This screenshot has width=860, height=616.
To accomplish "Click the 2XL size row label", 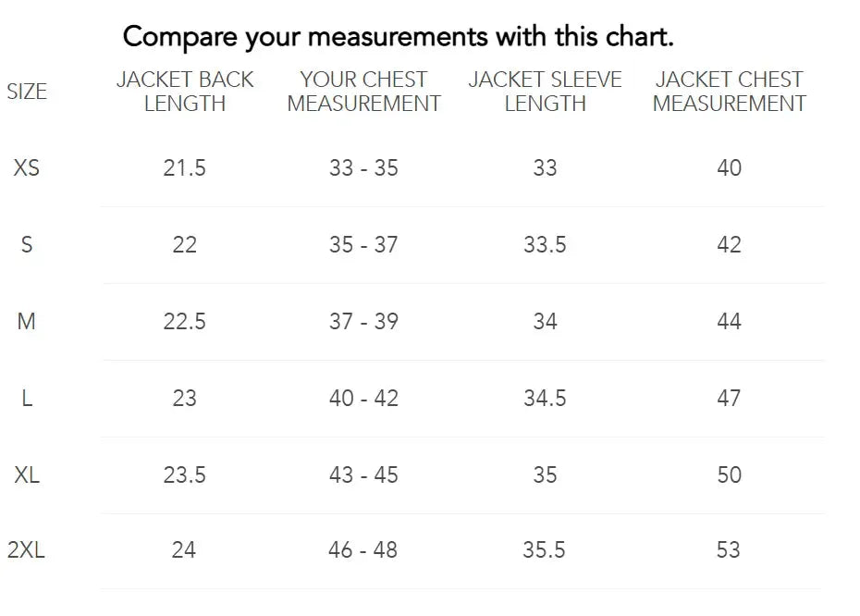I will pyautogui.click(x=27, y=550).
